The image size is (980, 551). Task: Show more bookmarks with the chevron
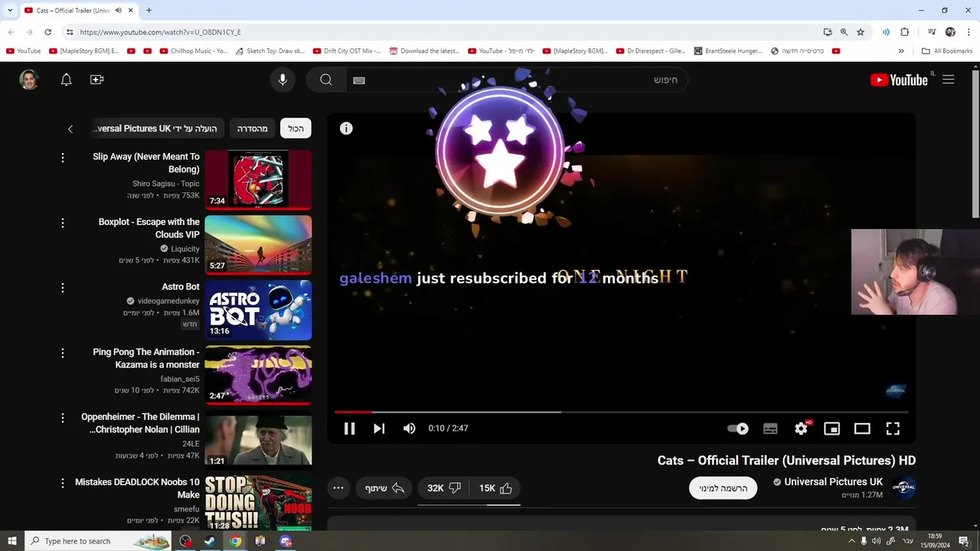click(901, 51)
